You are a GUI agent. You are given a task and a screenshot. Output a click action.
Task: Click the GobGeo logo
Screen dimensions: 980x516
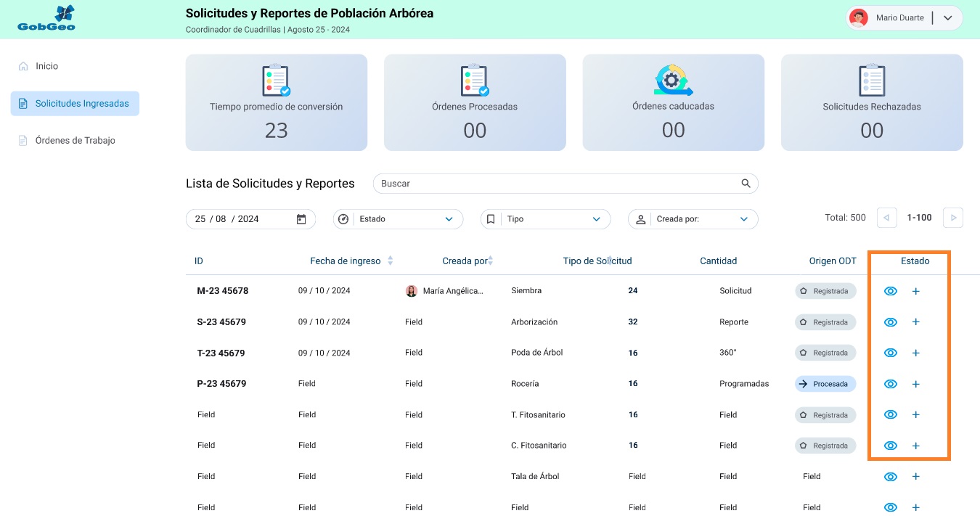[x=46, y=19]
